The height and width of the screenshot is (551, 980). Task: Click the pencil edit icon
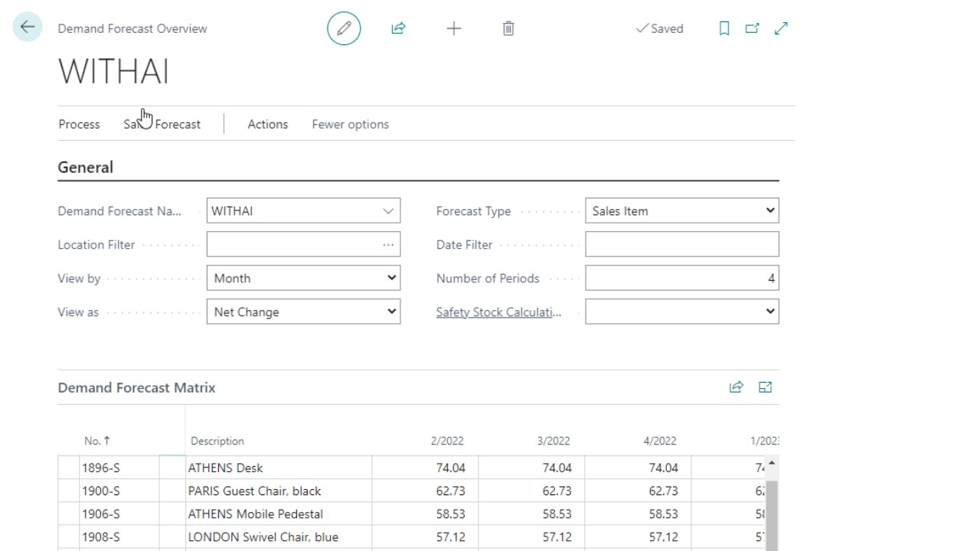click(x=344, y=28)
